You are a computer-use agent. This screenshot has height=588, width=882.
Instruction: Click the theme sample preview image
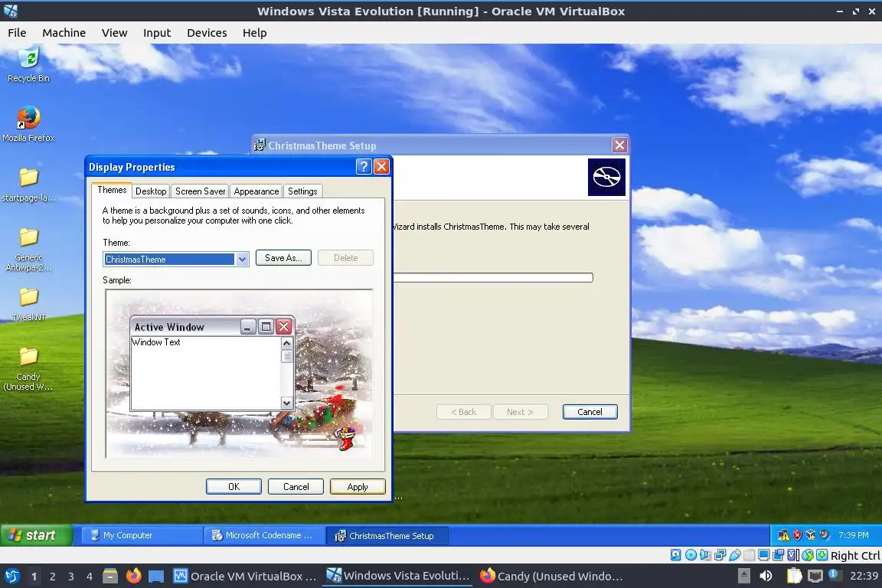(x=239, y=374)
